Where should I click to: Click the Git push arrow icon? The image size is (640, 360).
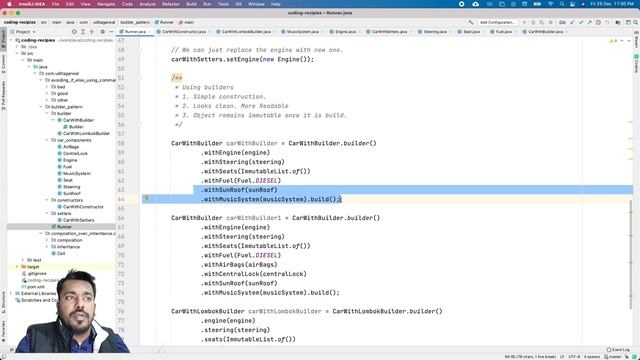[x=589, y=22]
